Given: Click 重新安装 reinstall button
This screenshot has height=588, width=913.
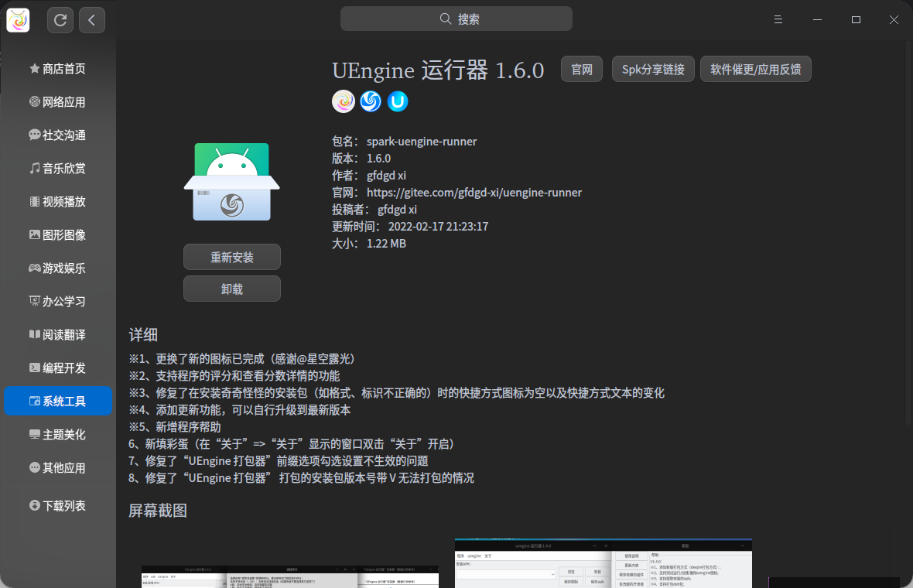Looking at the screenshot, I should (232, 257).
